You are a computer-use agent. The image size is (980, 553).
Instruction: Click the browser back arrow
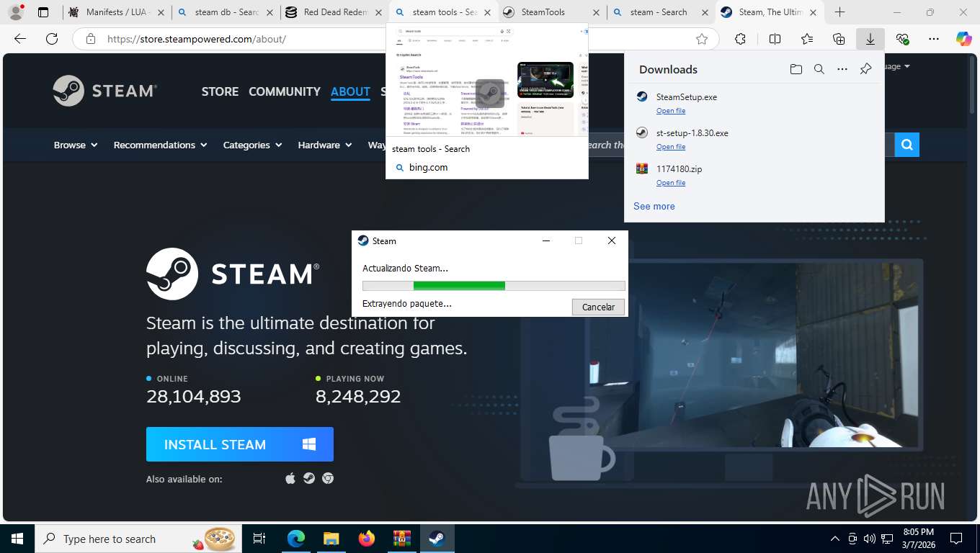click(x=20, y=39)
